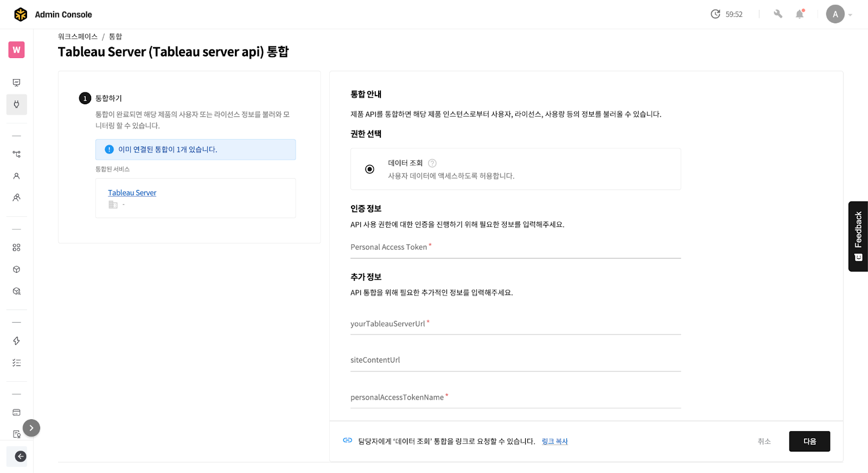868x473 pixels.
Task: Select the 데이터 조회 radio button
Action: tap(369, 169)
